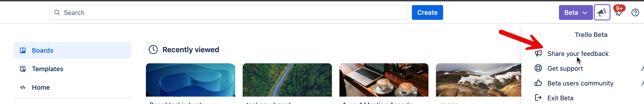This screenshot has width=644, height=104.
Task: Click the megaphone feedback icon in header
Action: 602,12
